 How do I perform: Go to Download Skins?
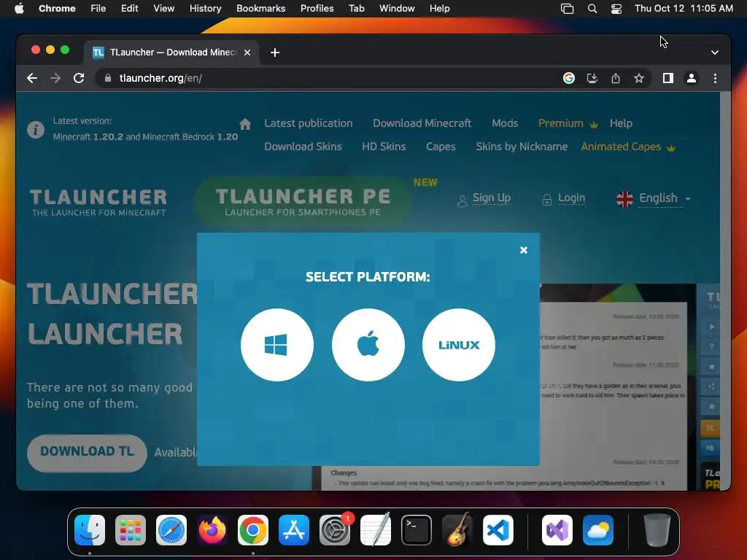(303, 147)
